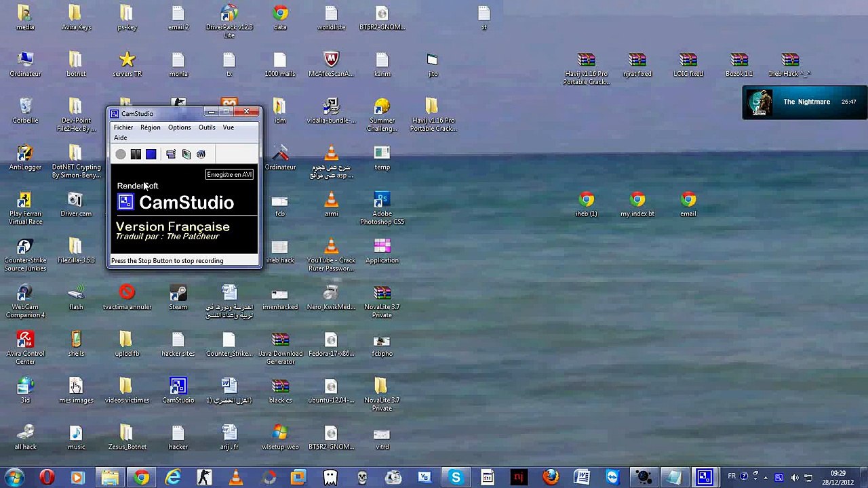Select the ubuntu-12.04 disc image
Image resolution: width=868 pixels, height=488 pixels.
click(331, 391)
